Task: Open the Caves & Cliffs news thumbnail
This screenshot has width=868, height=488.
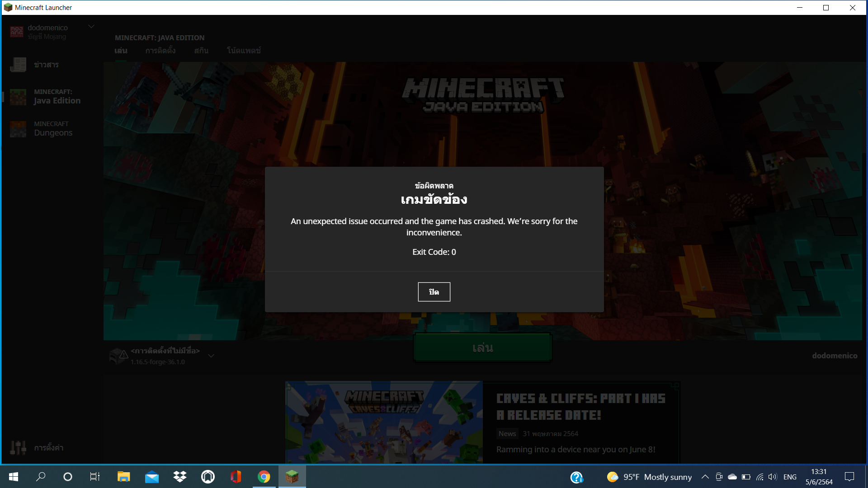Action: click(384, 422)
